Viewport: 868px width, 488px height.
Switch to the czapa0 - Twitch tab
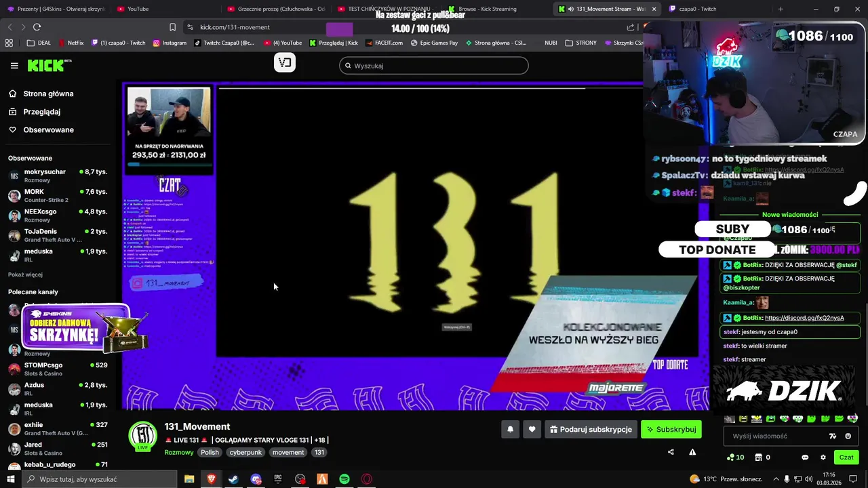tap(717, 9)
